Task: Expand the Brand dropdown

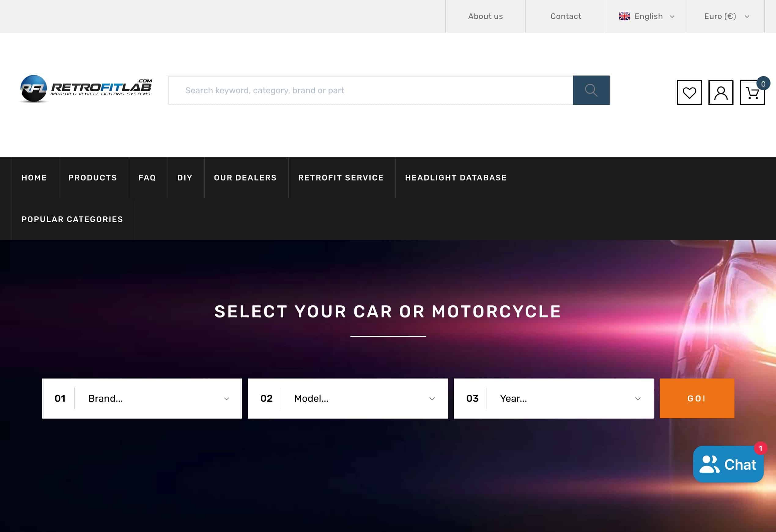Action: [x=142, y=398]
